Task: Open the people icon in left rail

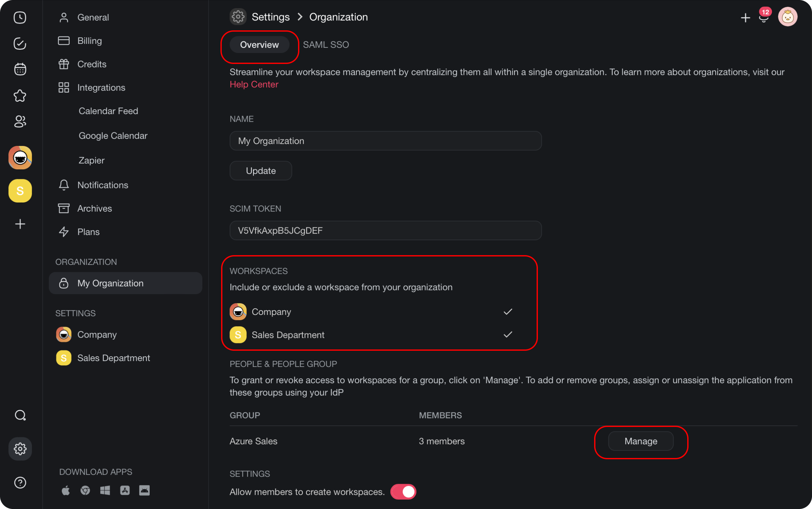Action: pyautogui.click(x=20, y=121)
